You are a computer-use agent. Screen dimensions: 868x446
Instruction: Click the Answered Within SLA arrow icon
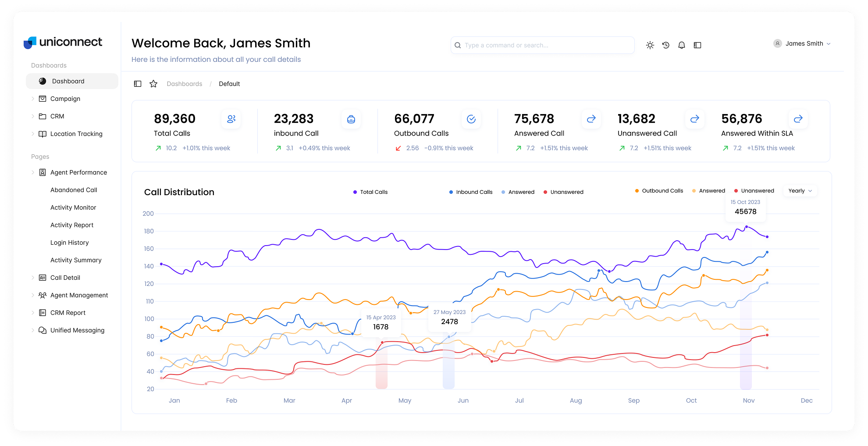coord(798,119)
